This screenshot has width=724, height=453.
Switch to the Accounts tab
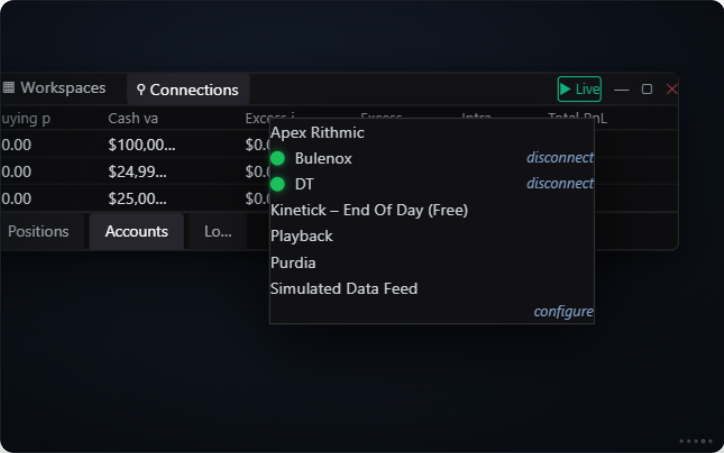(137, 231)
